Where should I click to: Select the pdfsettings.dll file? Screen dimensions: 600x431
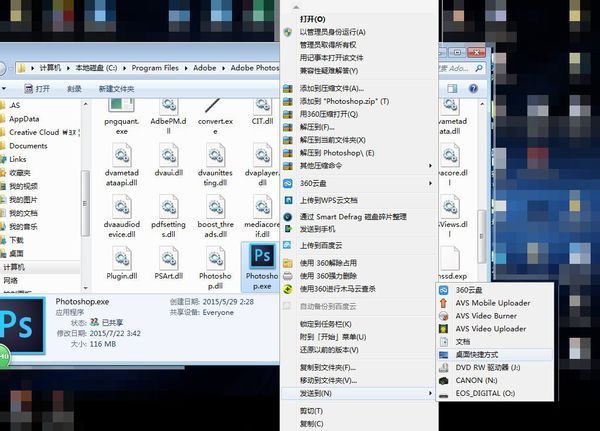168,216
